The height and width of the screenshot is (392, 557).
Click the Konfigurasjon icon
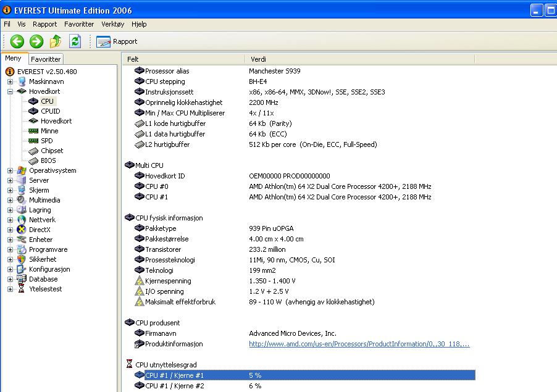tap(22, 269)
